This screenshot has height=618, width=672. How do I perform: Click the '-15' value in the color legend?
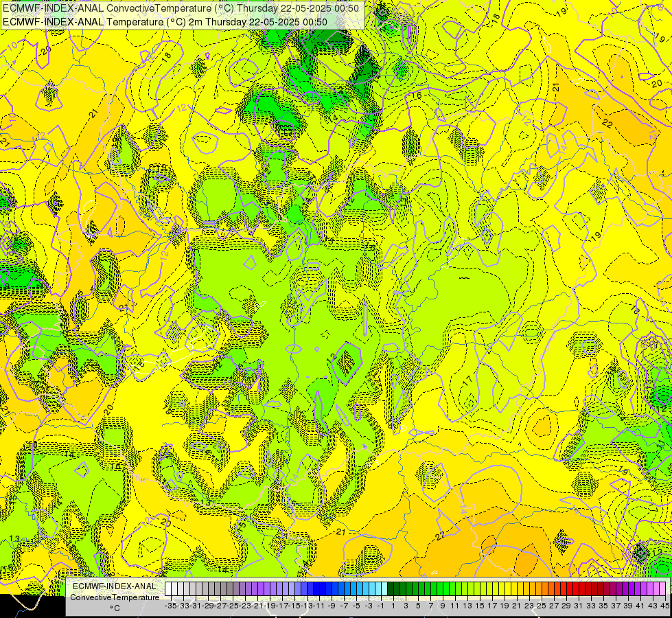pyautogui.click(x=295, y=606)
